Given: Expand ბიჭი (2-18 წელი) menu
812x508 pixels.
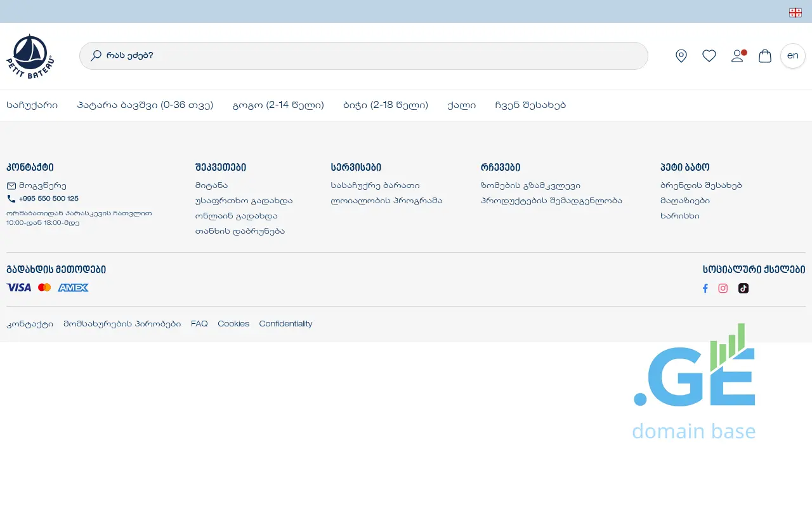Looking at the screenshot, I should [386, 105].
